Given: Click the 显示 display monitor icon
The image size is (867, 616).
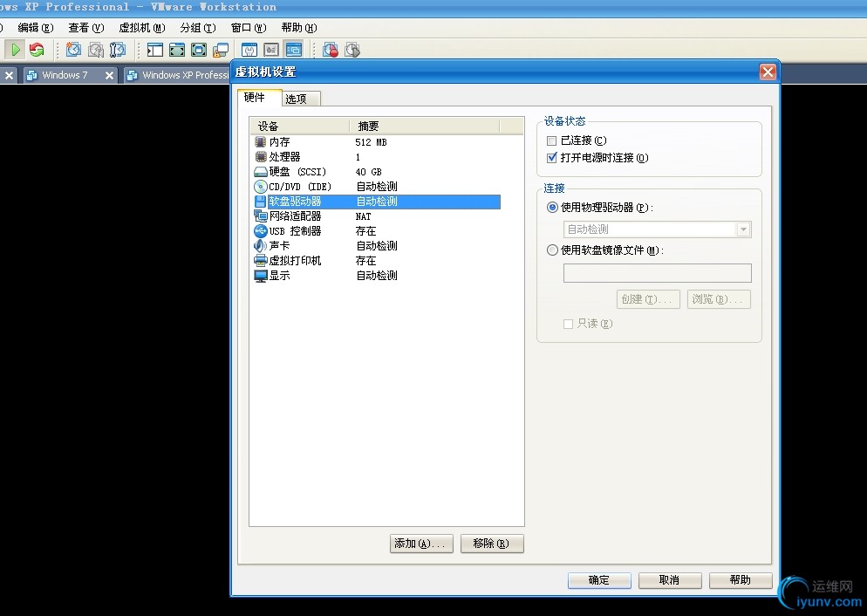Looking at the screenshot, I should coord(261,276).
